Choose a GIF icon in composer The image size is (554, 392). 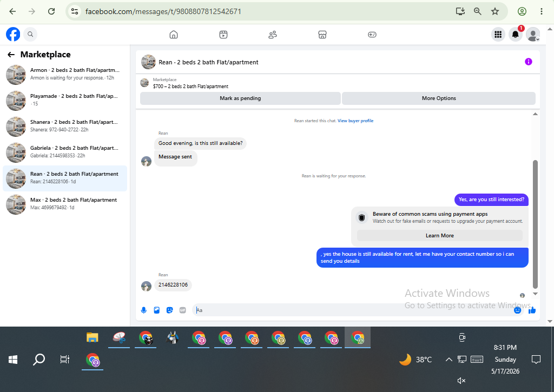(183, 310)
